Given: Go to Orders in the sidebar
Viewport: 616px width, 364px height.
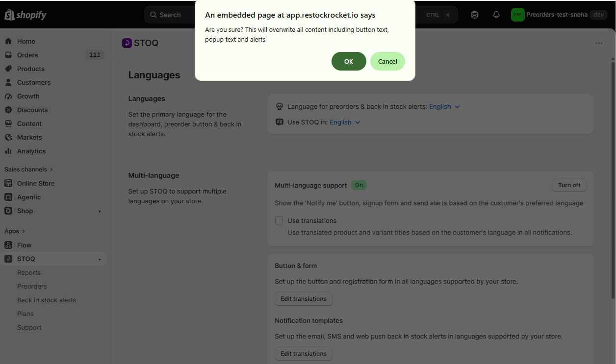Looking at the screenshot, I should (x=27, y=55).
